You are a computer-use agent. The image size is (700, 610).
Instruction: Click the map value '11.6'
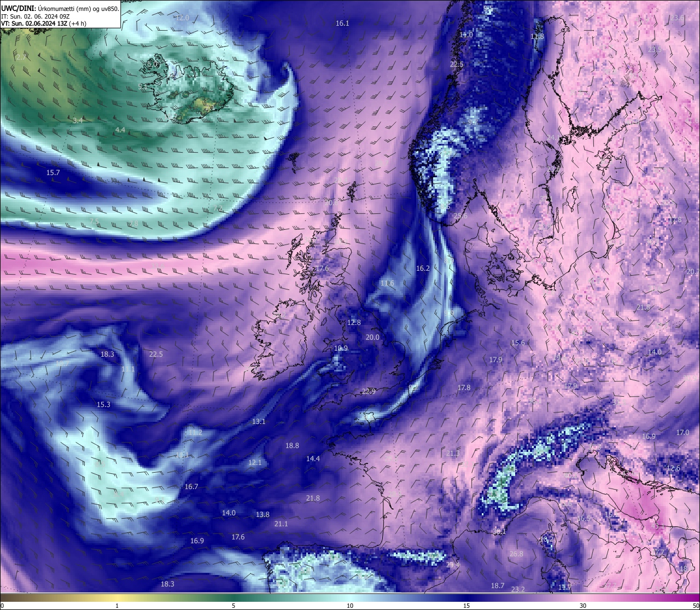tap(387, 283)
